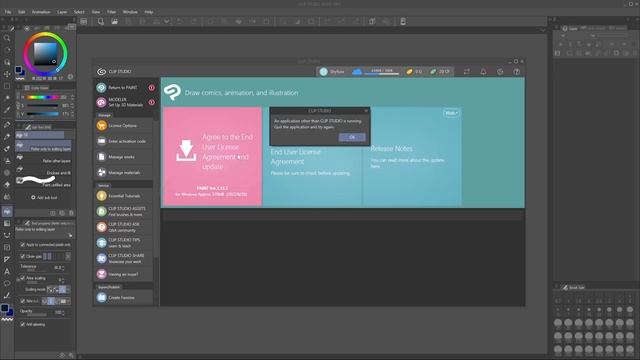Open License Options in Clip Studio sidebar
This screenshot has width=640, height=360.
(124, 126)
